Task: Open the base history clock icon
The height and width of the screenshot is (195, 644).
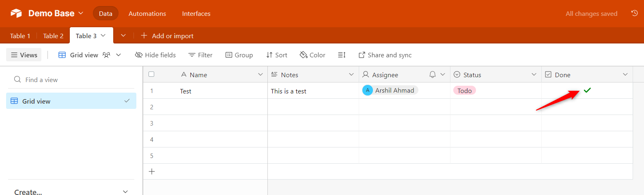Action: (634, 13)
